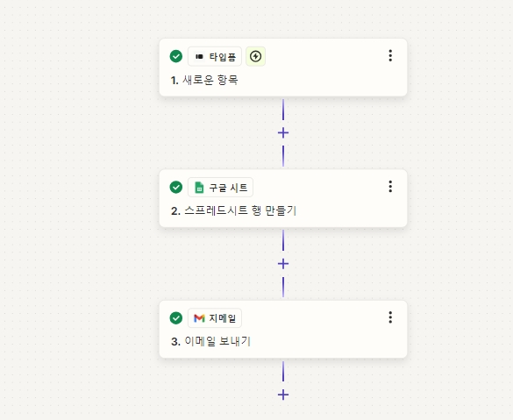Add a new step after 이메일 보내기
This screenshot has width=513, height=420.
click(283, 395)
